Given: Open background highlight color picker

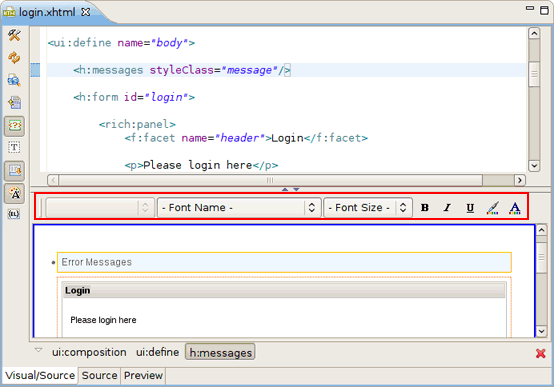Looking at the screenshot, I should [x=493, y=207].
